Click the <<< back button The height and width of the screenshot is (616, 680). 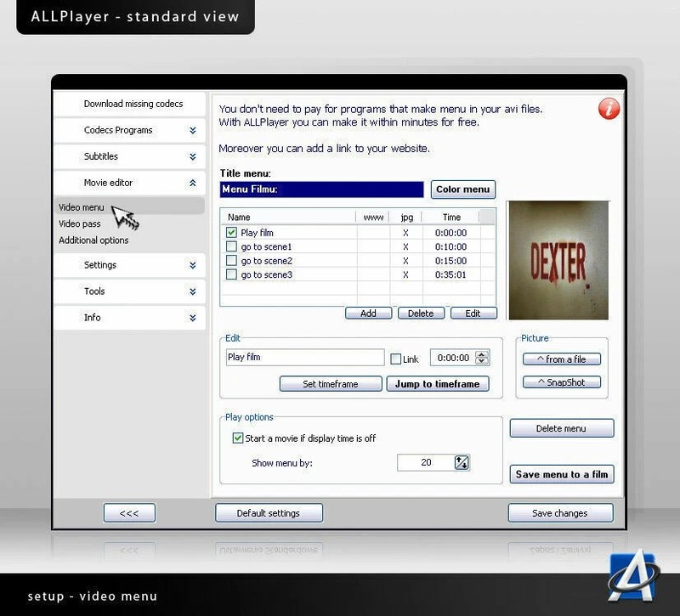coord(129,513)
